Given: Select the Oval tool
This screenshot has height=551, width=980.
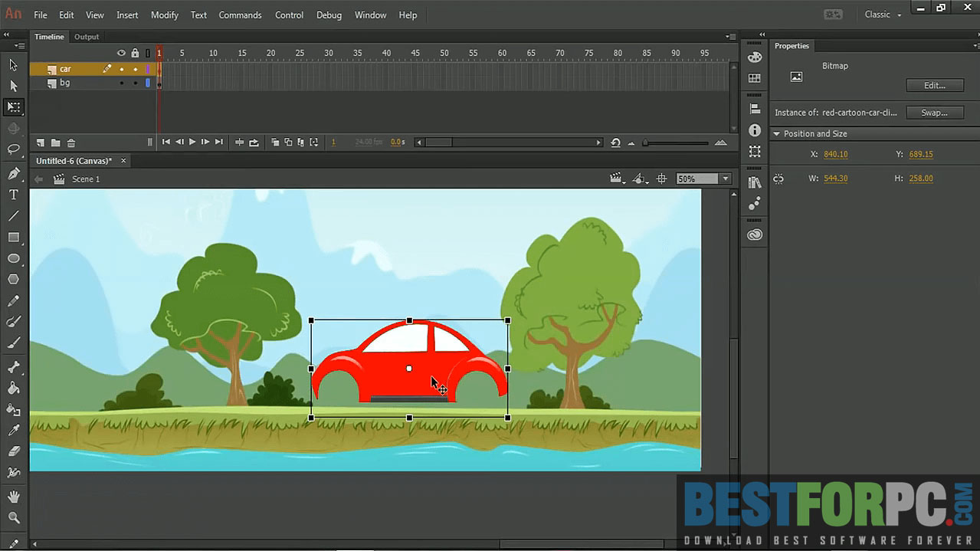Looking at the screenshot, I should click(13, 258).
